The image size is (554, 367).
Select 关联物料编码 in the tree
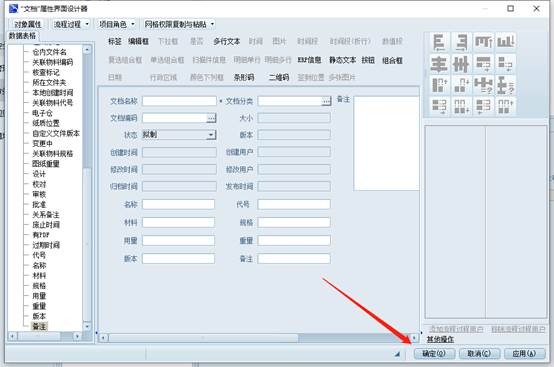(53, 62)
